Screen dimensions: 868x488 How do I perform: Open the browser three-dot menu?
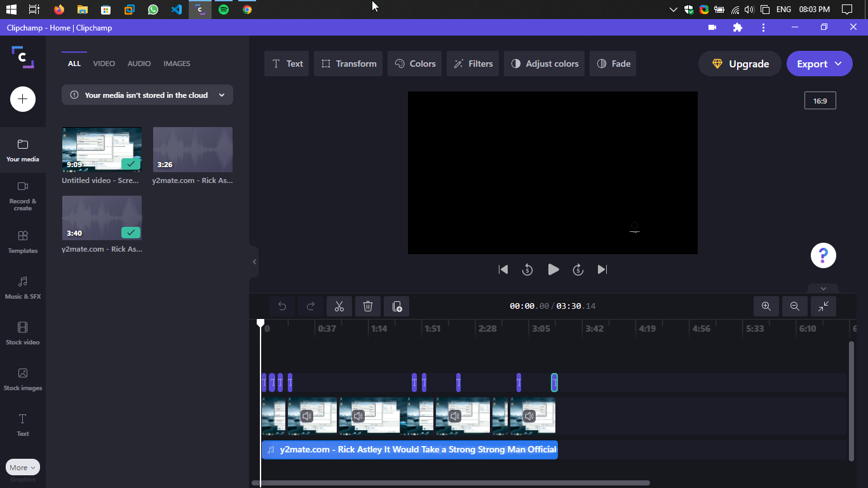(763, 27)
